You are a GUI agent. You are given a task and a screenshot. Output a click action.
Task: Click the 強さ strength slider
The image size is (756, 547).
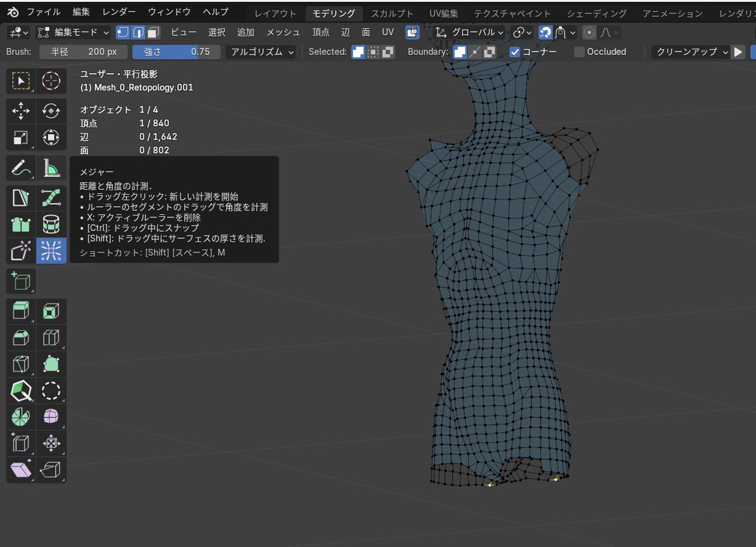(176, 52)
